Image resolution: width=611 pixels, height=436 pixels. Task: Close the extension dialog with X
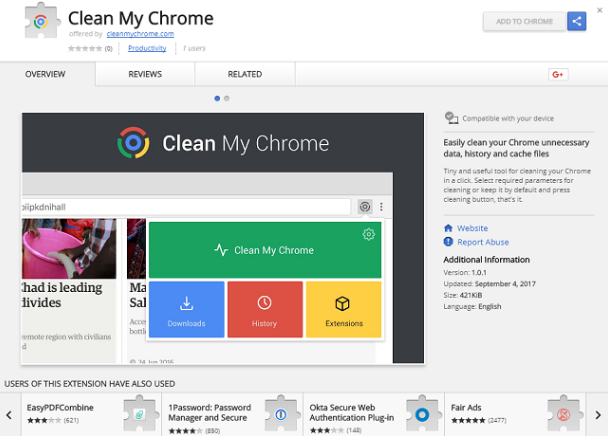600,10
